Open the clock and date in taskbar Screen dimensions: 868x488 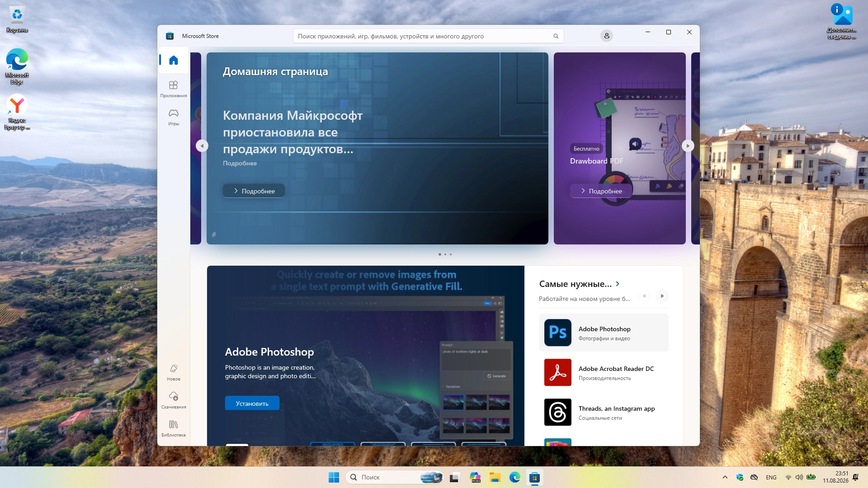pos(835,477)
